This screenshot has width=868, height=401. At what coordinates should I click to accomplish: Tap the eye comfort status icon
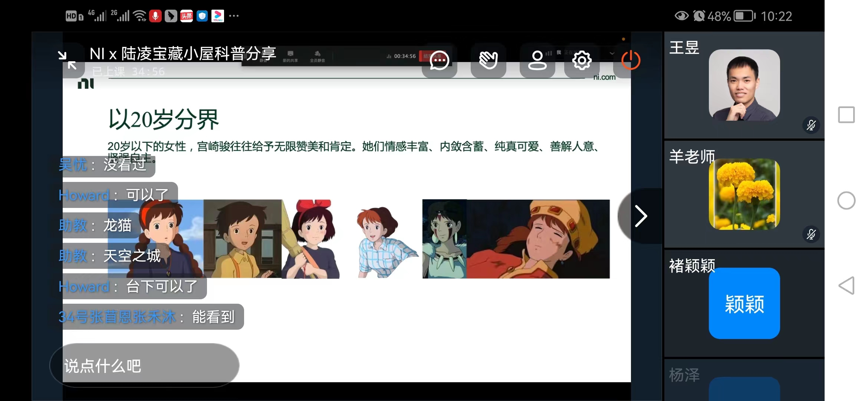pyautogui.click(x=681, y=16)
